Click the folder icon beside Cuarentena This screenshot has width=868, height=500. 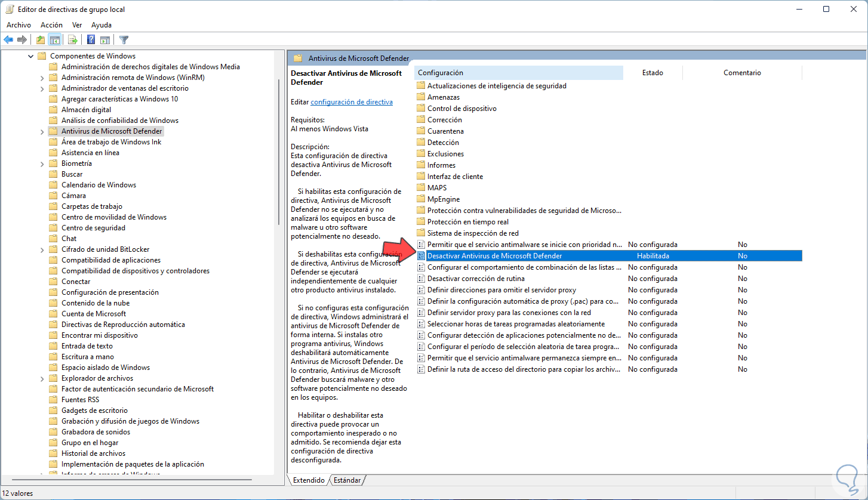[x=421, y=131]
